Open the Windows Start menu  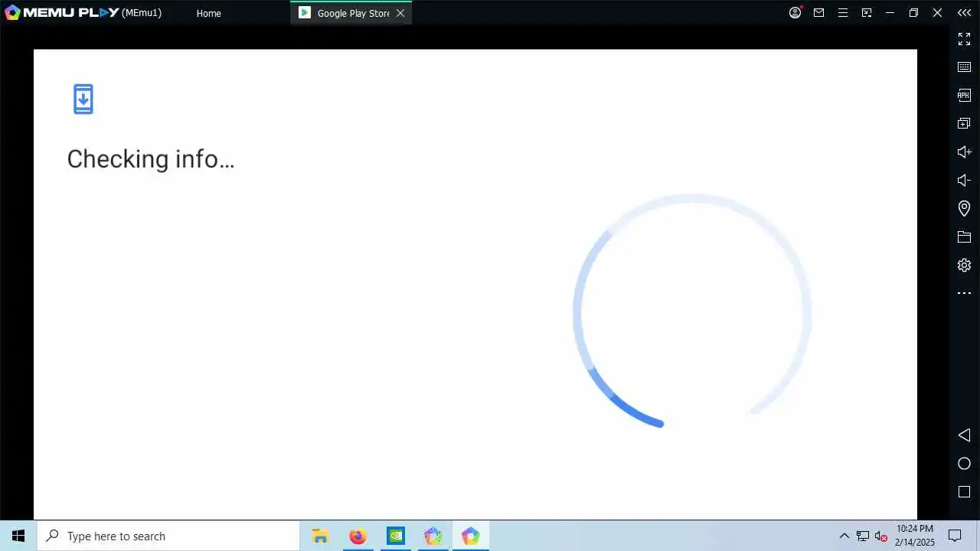18,536
